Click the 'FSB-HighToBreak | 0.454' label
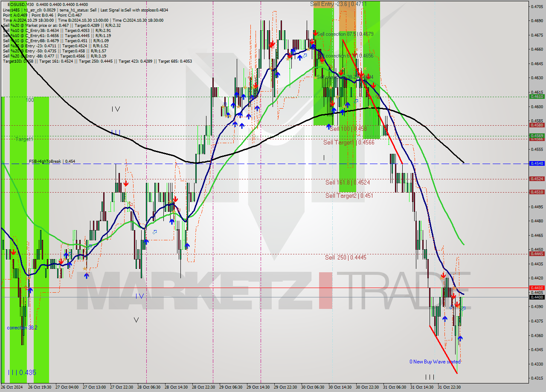The height and width of the screenshot is (392, 546). point(52,161)
